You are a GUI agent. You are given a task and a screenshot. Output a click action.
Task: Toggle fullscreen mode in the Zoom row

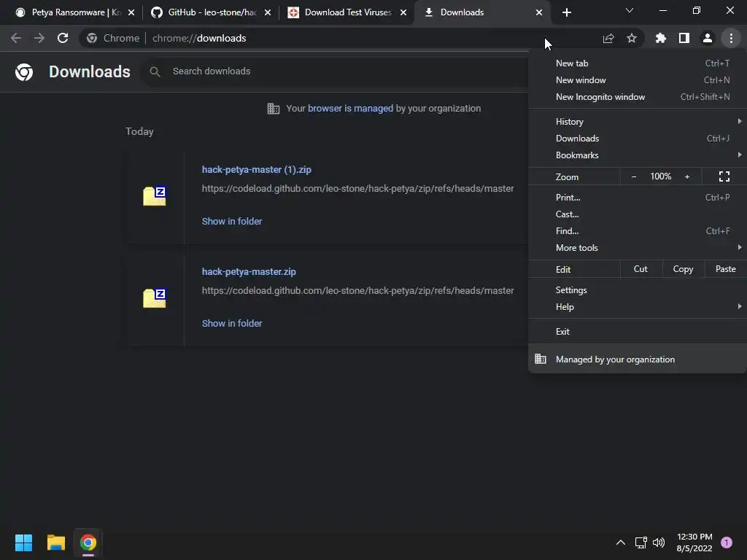[x=724, y=176]
